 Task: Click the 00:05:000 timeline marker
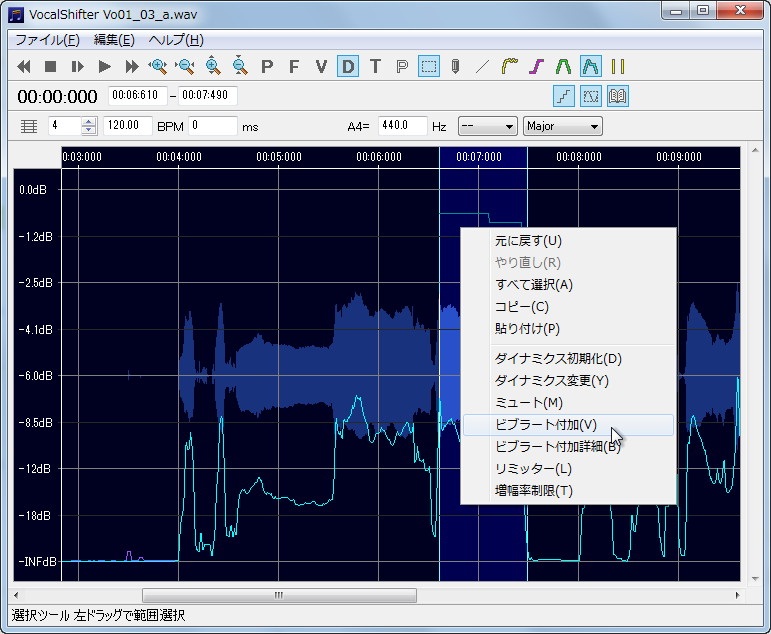[279, 157]
